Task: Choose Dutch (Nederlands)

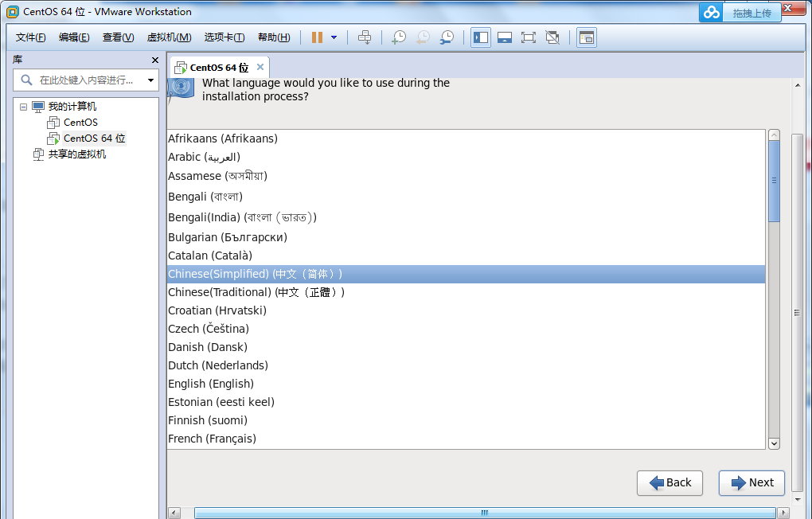Action: 466,365
